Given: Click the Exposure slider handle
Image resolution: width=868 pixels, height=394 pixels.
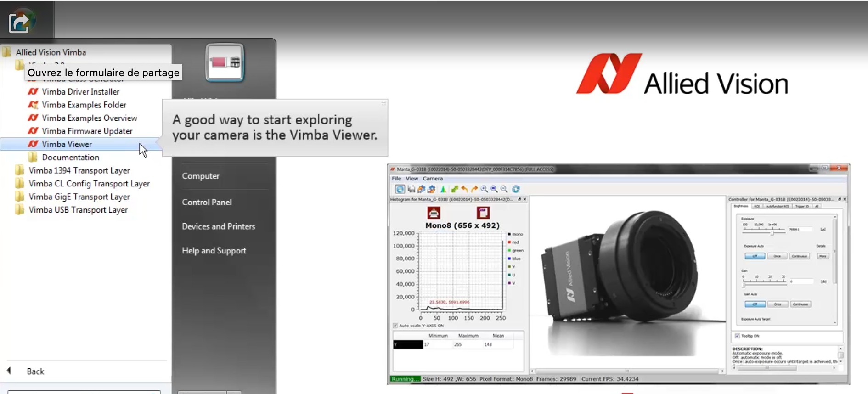Looking at the screenshot, I should coord(772,233).
